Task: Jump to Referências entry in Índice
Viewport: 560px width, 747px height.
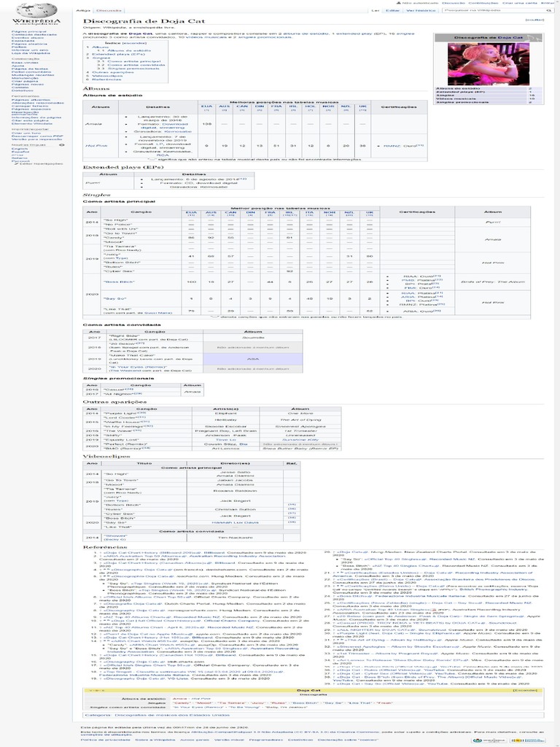Action: [107, 80]
